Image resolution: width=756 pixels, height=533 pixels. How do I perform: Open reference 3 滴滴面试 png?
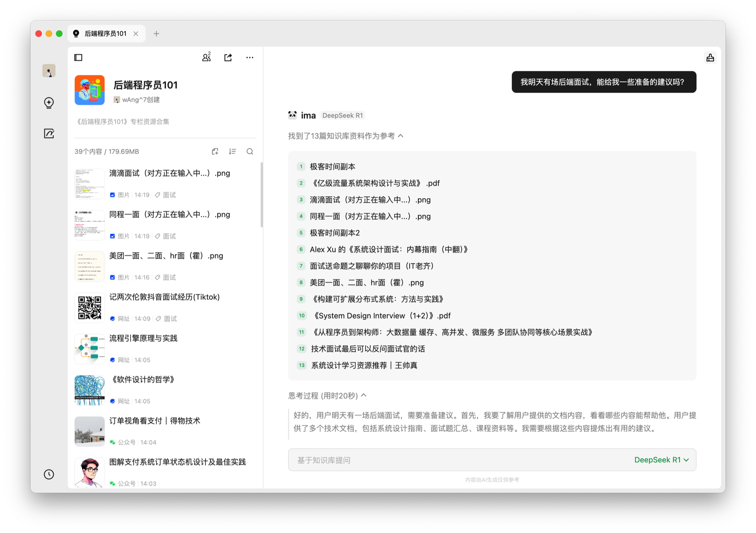click(x=370, y=200)
